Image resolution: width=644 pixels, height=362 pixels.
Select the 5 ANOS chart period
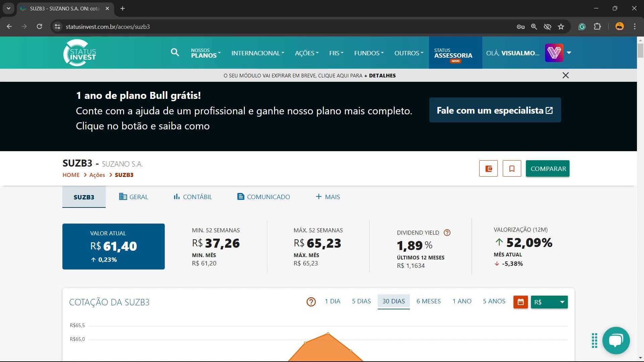[494, 301]
